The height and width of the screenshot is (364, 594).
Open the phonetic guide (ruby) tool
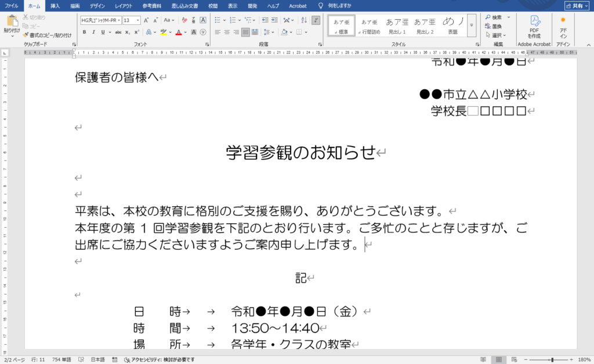tap(194, 20)
